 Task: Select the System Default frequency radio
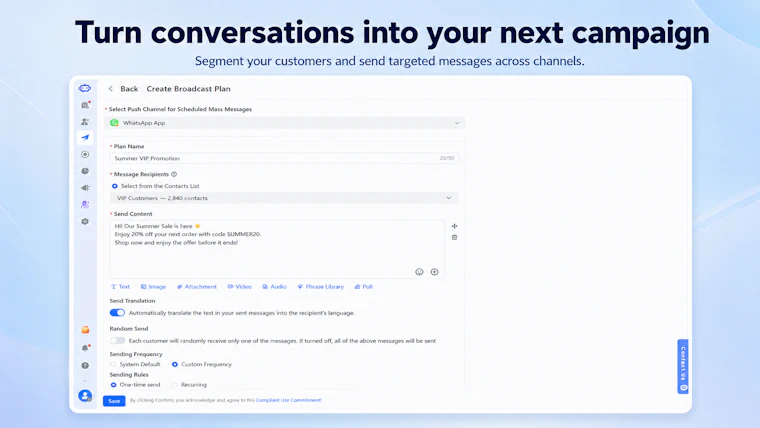(x=113, y=365)
